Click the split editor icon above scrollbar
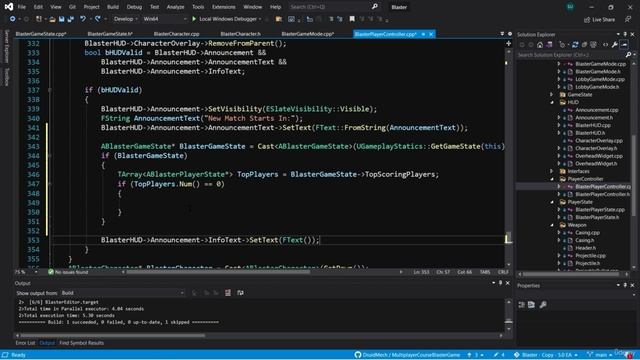 pyautogui.click(x=509, y=43)
